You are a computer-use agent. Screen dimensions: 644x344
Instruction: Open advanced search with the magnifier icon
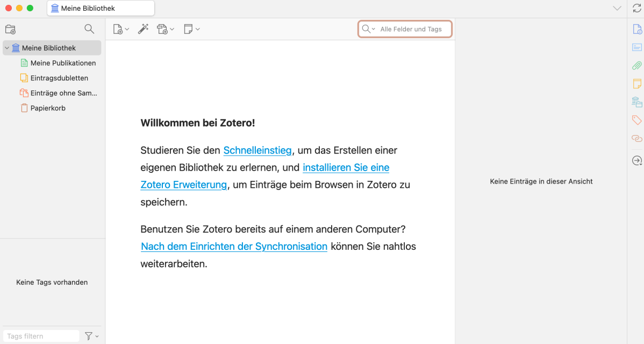89,29
